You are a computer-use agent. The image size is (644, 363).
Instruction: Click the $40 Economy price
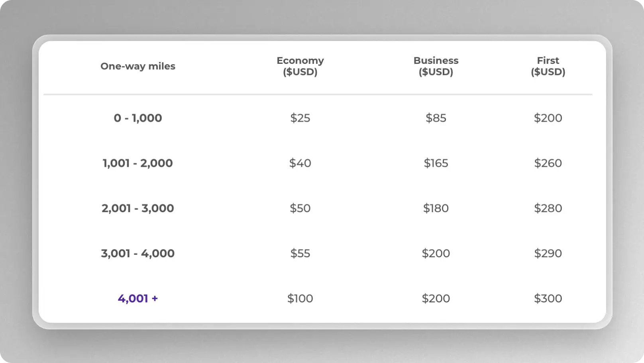click(300, 163)
